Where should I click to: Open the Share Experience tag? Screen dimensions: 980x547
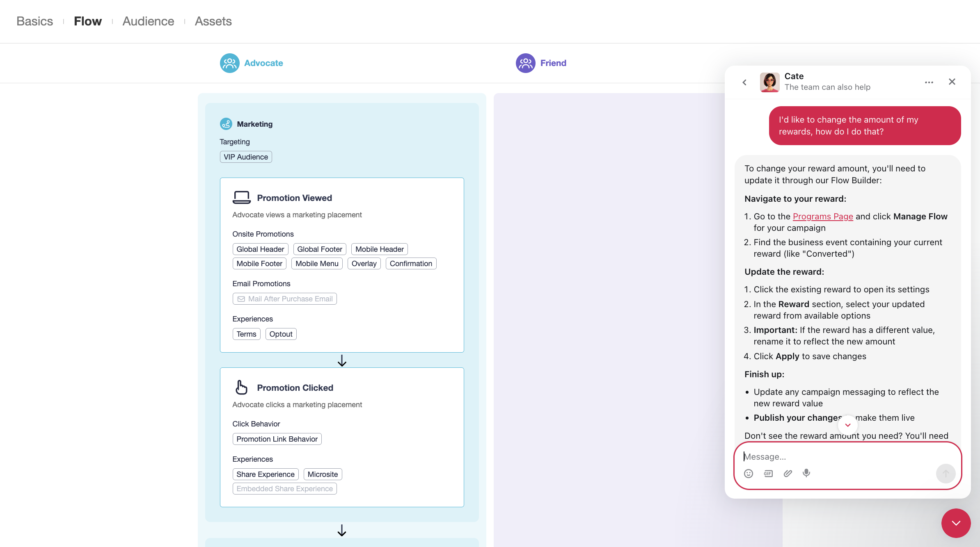tap(266, 474)
